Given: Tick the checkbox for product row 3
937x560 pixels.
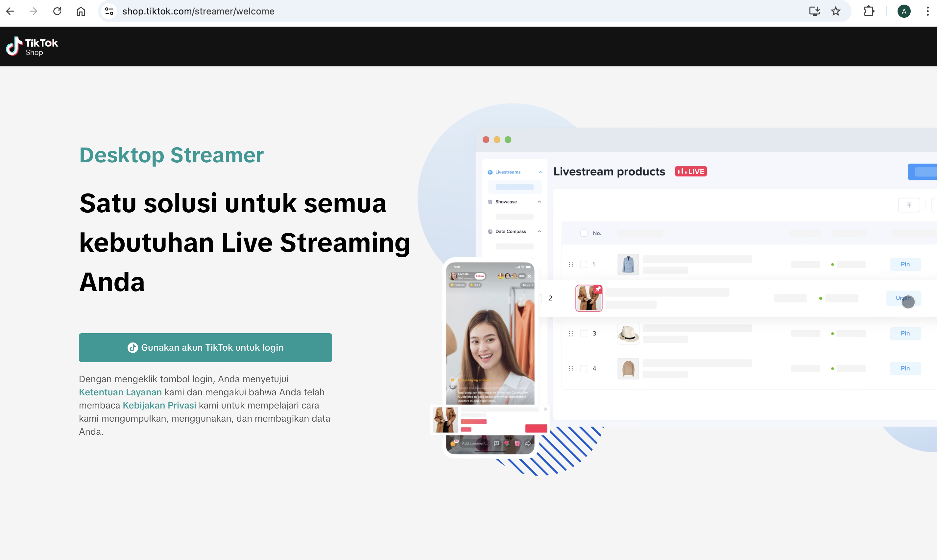Looking at the screenshot, I should pos(584,334).
